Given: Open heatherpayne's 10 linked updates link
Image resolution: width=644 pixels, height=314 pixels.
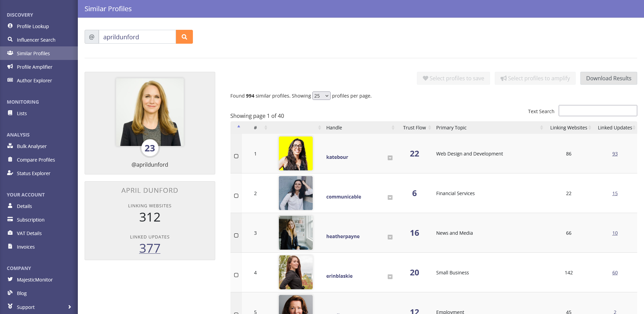Looking at the screenshot, I should coord(615,233).
